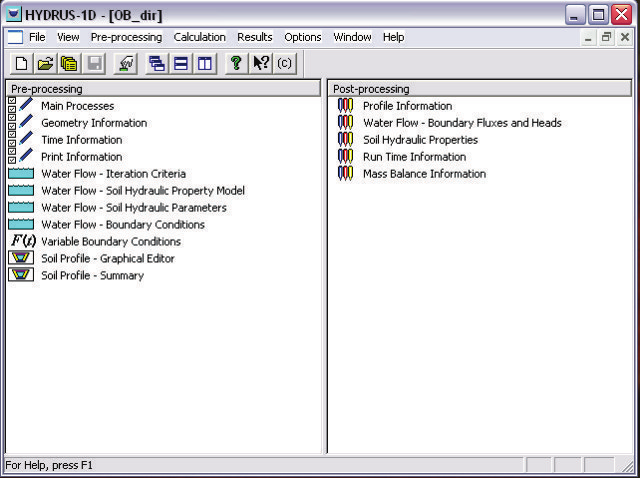Open Soil Profile - Summary entry

(93, 276)
